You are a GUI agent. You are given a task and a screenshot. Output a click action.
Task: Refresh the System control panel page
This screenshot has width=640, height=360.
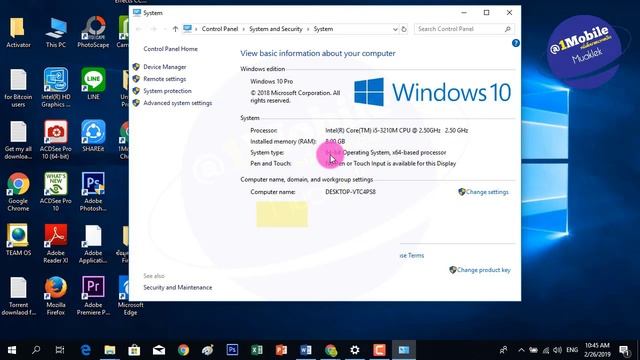coord(404,29)
